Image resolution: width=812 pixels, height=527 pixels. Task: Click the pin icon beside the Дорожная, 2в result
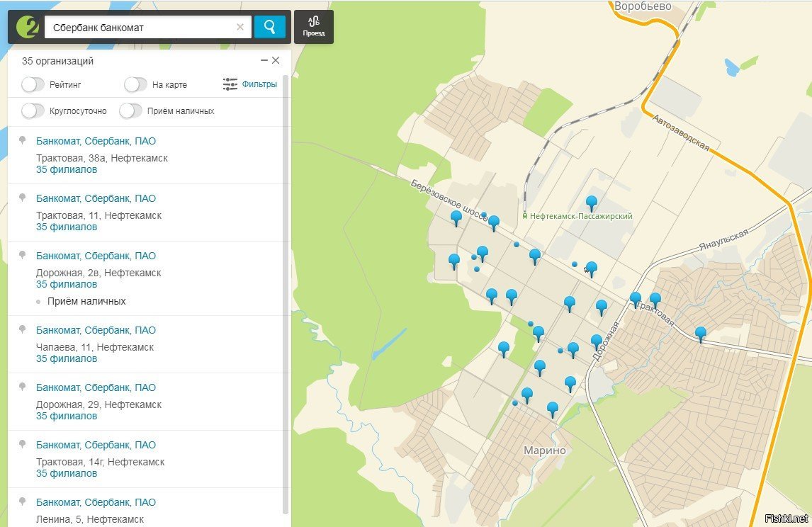22,255
